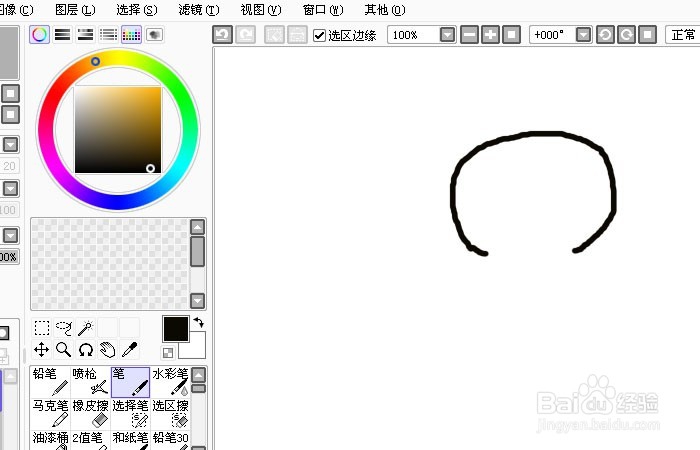700x450 pixels.
Task: Click the redo button
Action: click(x=246, y=34)
